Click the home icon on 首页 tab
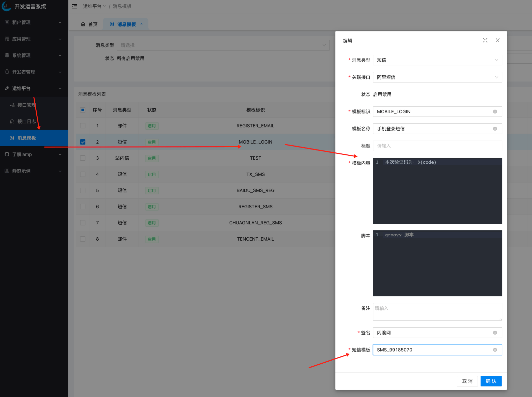 tap(83, 24)
